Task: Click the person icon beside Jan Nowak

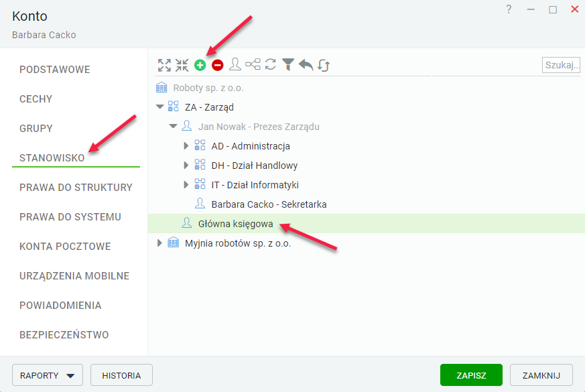Action: [x=186, y=126]
